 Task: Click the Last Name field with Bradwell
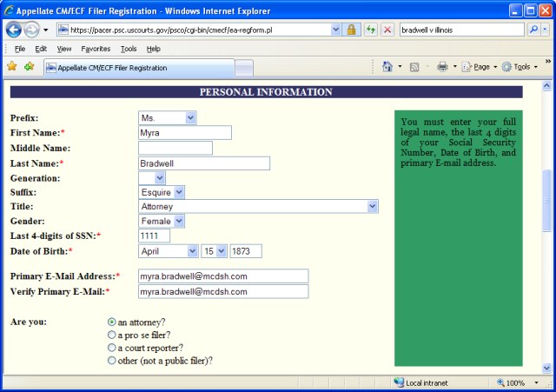pyautogui.click(x=204, y=163)
